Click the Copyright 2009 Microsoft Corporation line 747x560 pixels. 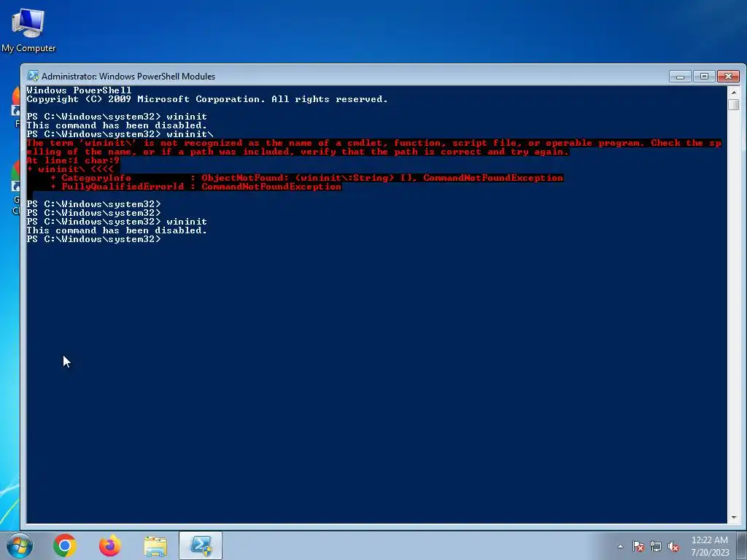(206, 99)
